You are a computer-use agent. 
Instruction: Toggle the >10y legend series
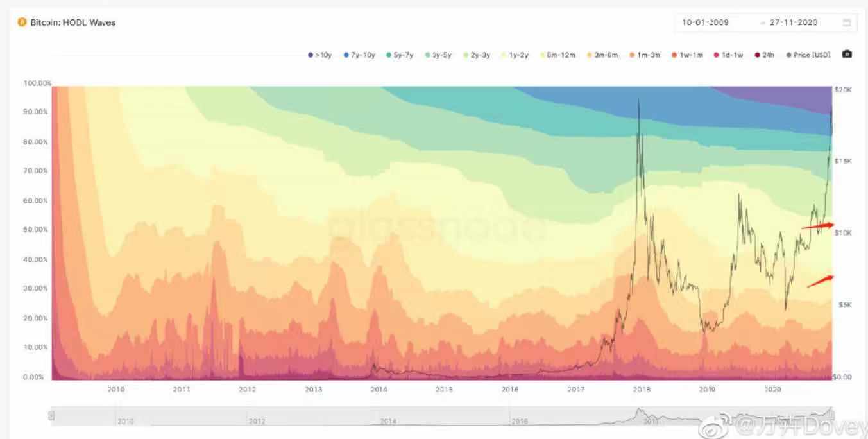(x=320, y=55)
